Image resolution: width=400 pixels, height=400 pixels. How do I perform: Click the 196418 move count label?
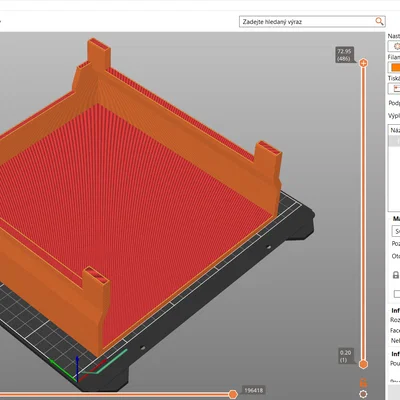[254, 390]
